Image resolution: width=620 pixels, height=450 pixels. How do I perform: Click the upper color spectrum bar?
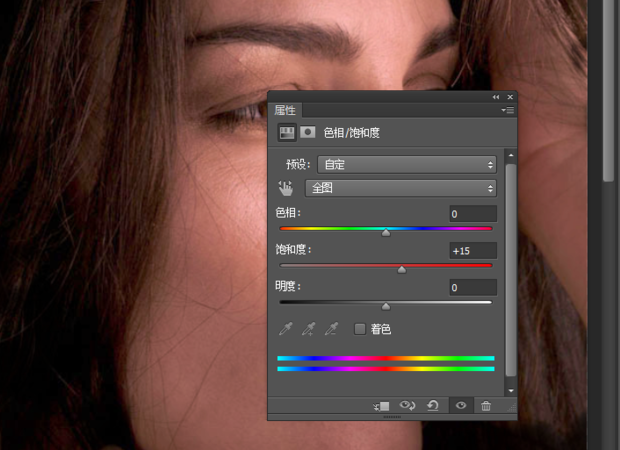[386, 358]
